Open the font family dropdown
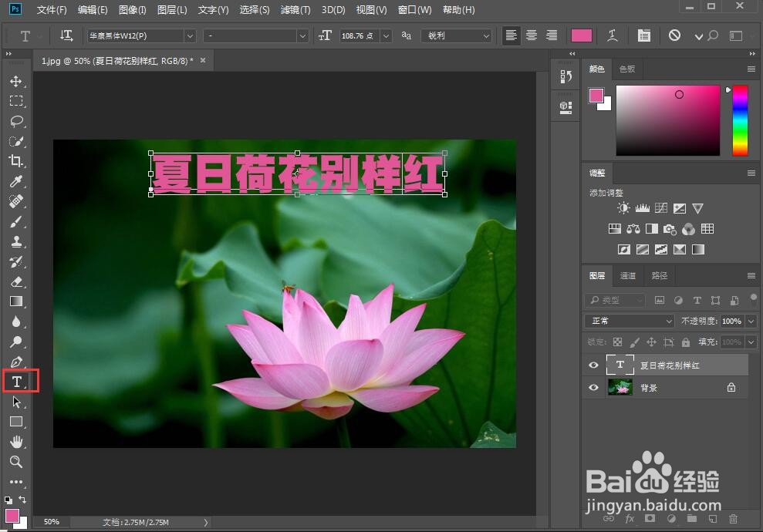Viewport: 763px width, 532px height. pyautogui.click(x=190, y=36)
